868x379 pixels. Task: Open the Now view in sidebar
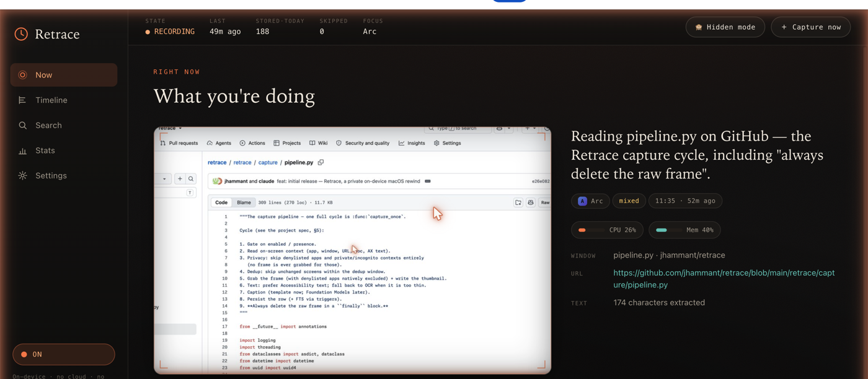(64, 75)
